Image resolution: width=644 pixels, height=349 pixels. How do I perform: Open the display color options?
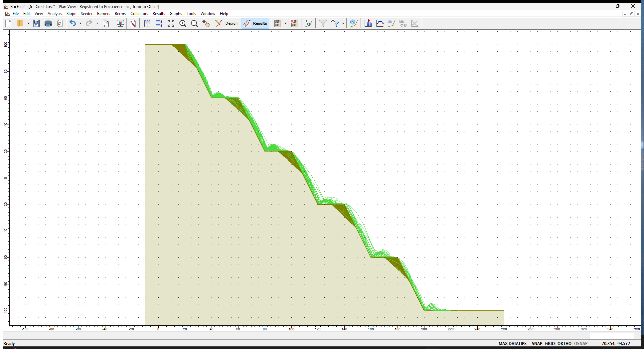tap(120, 23)
